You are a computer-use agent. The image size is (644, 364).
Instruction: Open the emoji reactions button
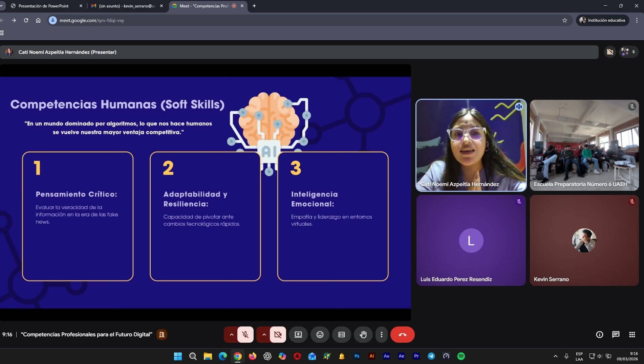320,335
